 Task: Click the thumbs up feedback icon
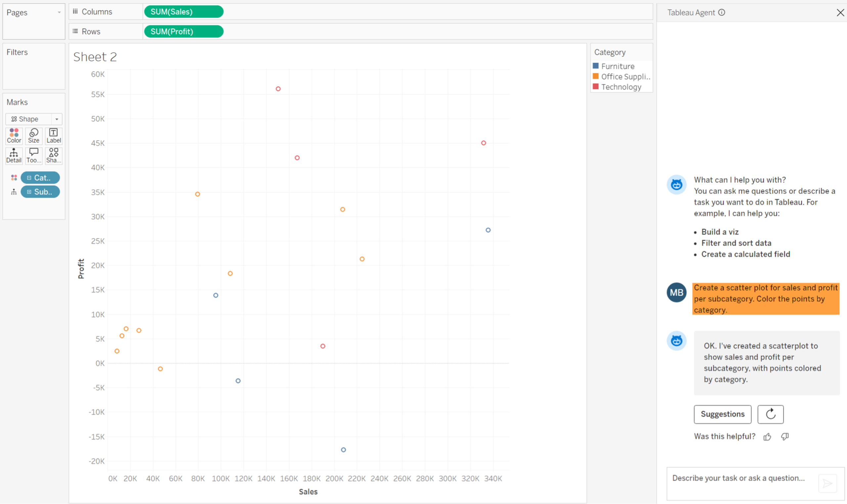coord(767,437)
